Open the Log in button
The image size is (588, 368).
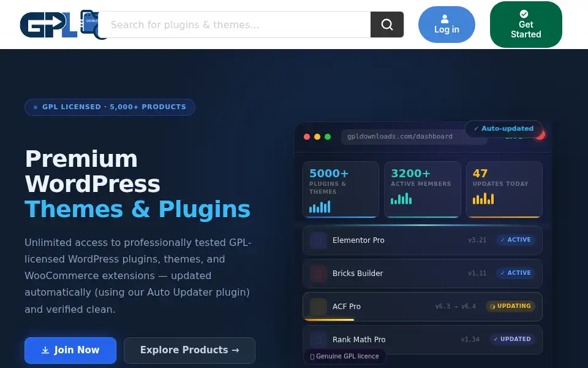tap(447, 25)
